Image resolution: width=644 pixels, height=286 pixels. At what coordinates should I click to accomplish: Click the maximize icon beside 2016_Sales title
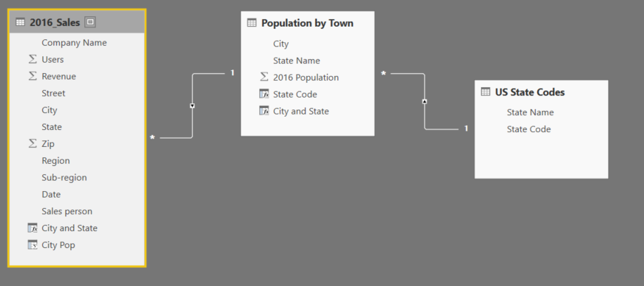tap(90, 22)
